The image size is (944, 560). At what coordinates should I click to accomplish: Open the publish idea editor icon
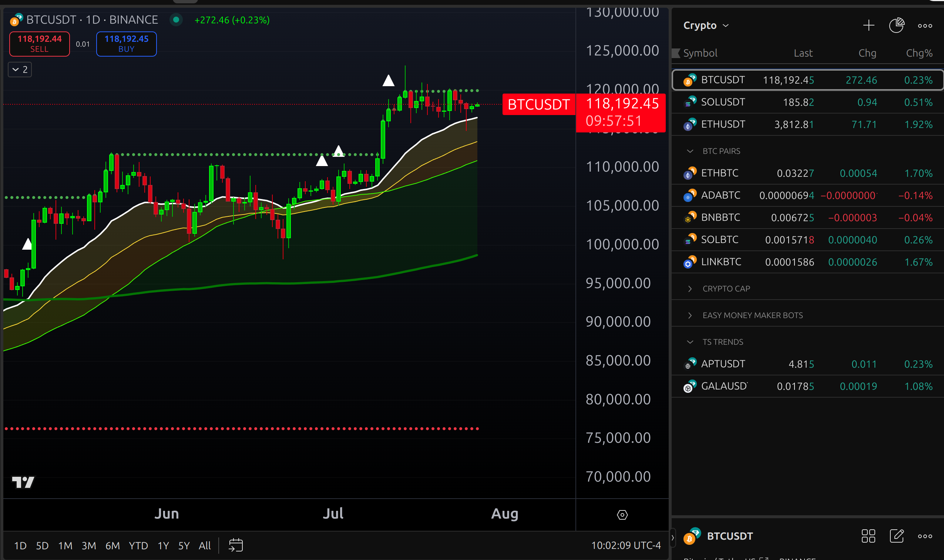point(897,536)
